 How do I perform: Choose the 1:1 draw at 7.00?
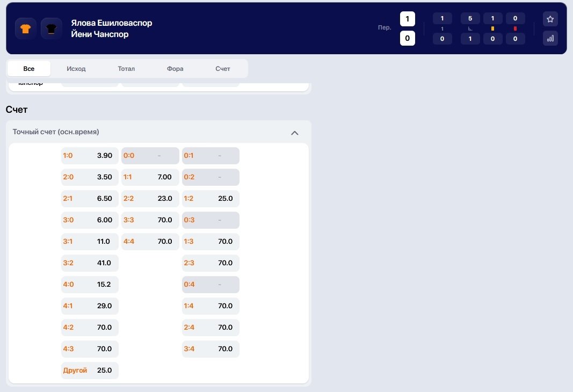tap(150, 177)
